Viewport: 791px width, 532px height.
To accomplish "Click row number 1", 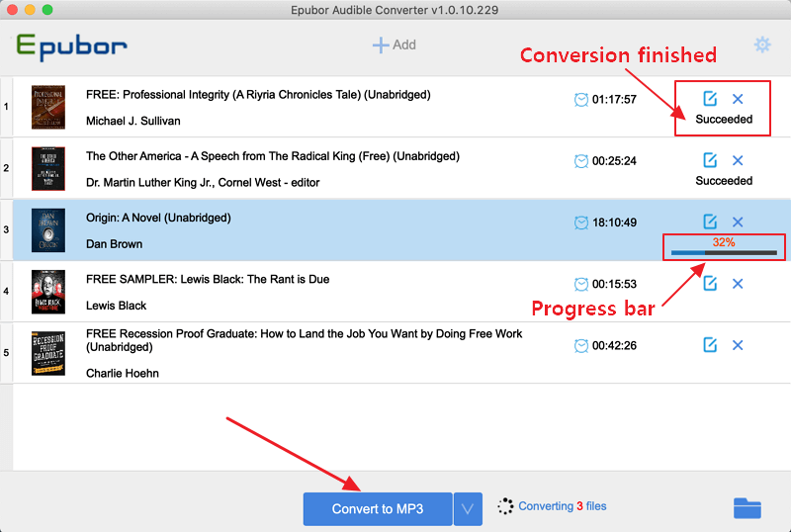I will (6, 107).
